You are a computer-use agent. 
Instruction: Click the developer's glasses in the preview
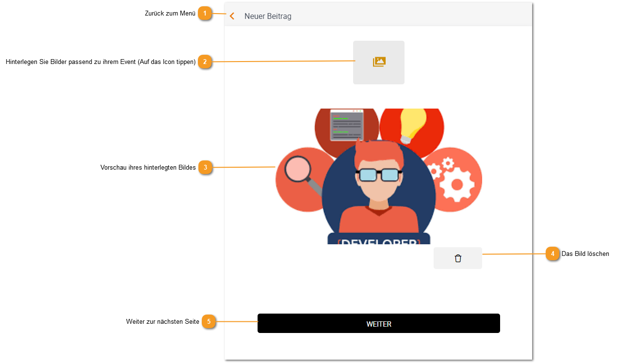click(379, 174)
